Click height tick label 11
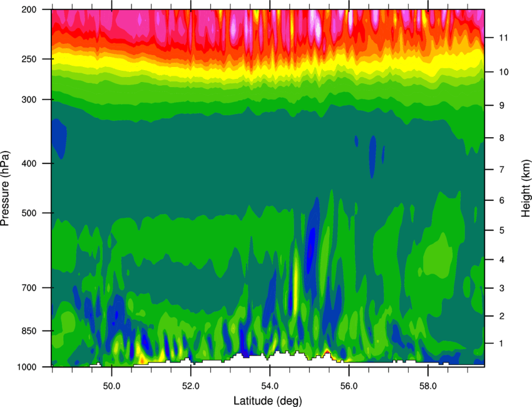This screenshot has width=532, height=407. pos(503,38)
